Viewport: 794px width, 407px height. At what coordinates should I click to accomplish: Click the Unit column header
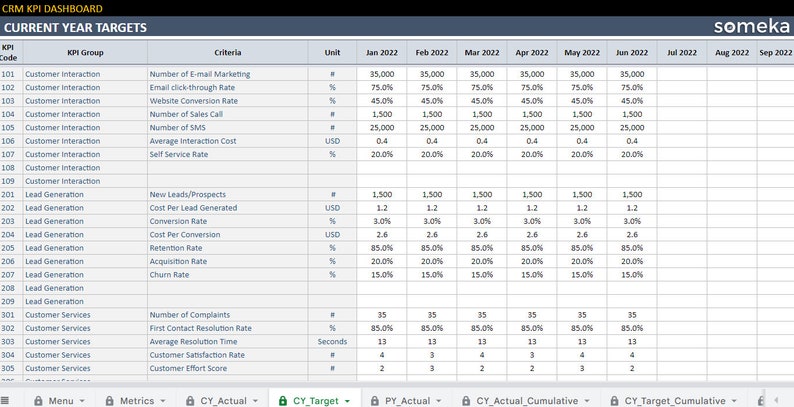[x=332, y=52]
